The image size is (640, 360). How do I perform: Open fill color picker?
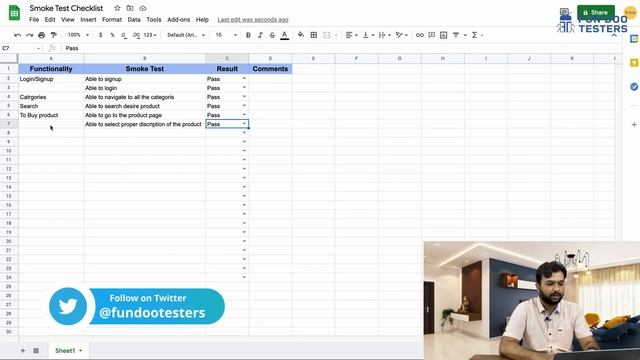click(301, 35)
